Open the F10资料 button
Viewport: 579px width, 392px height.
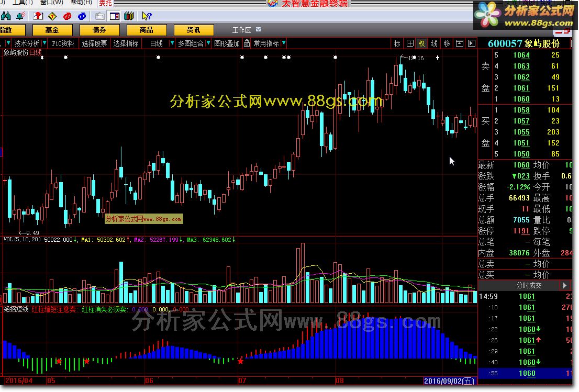(x=63, y=43)
